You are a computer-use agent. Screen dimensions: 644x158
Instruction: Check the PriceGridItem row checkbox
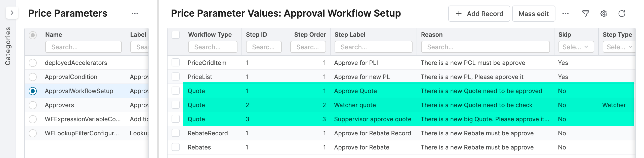coord(175,63)
